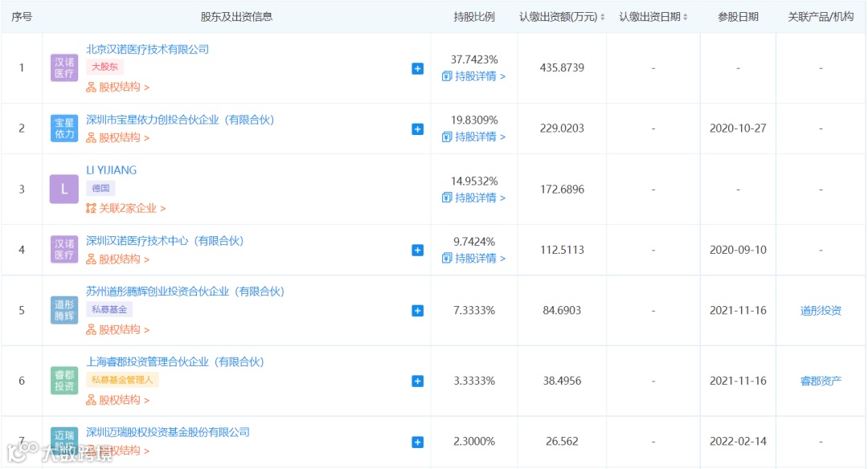View 股权结构 for 深圳汉诺医疗技术中心
This screenshot has width=868, height=469.
118,259
